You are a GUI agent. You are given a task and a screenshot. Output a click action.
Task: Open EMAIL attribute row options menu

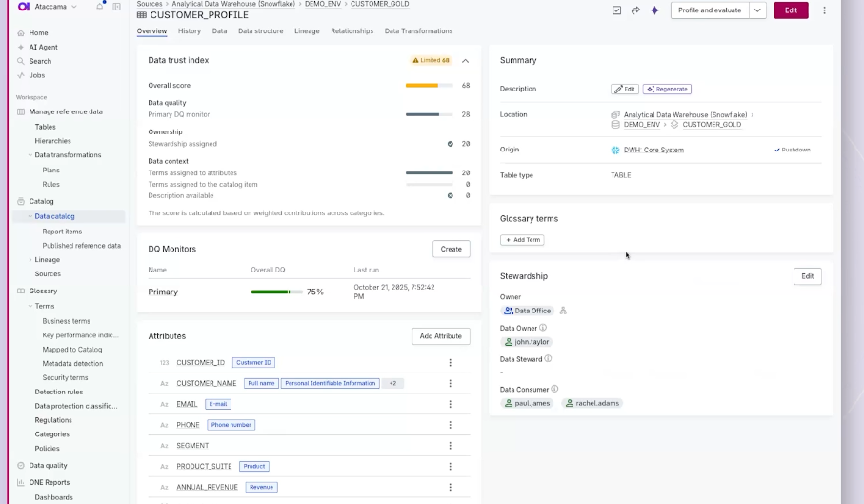[450, 404]
